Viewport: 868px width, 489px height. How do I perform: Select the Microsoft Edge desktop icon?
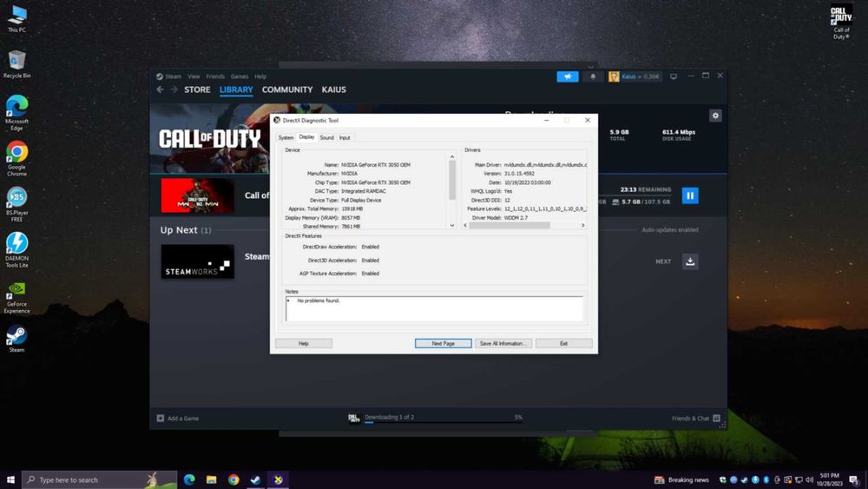point(16,113)
